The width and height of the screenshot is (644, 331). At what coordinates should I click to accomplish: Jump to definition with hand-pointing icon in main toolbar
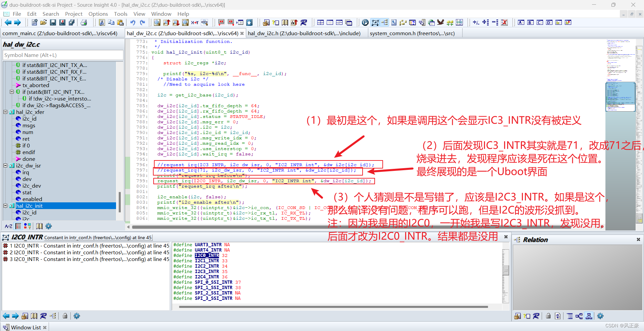[266, 22]
